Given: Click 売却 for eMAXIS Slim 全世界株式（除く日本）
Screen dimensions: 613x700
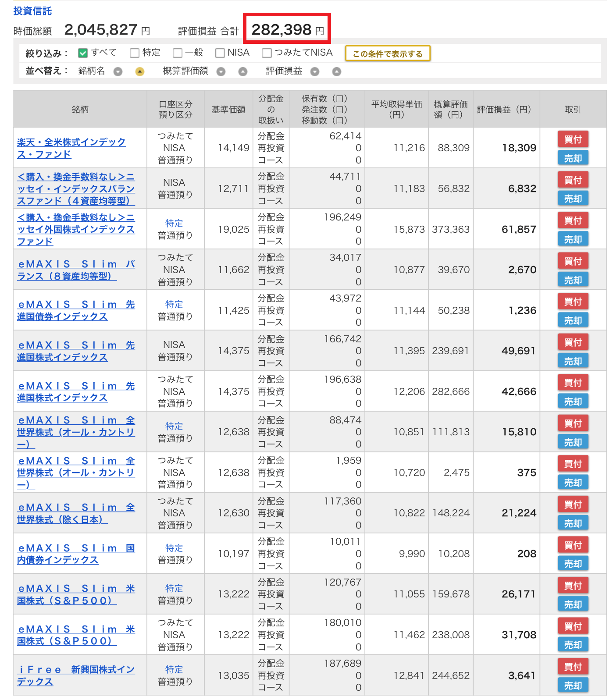Looking at the screenshot, I should (573, 523).
